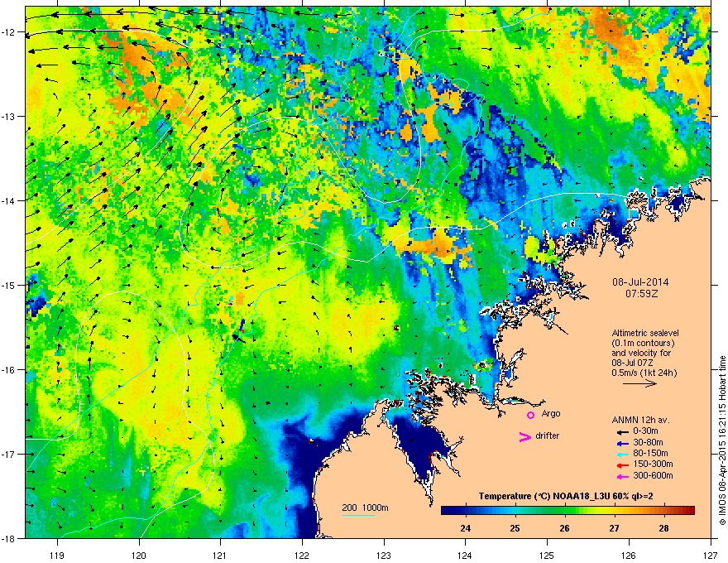
Task: Click longitude axis label 127
Action: point(711,555)
